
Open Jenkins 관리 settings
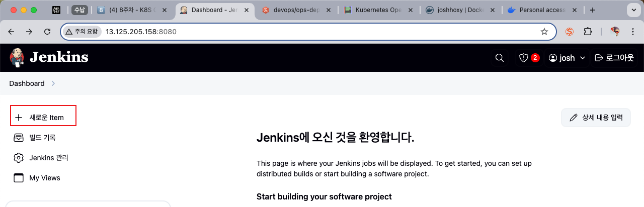(x=41, y=158)
